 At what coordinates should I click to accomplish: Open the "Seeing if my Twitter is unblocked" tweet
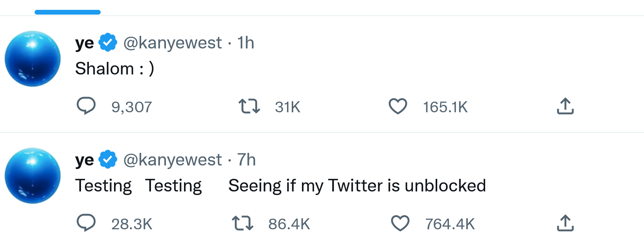[357, 186]
